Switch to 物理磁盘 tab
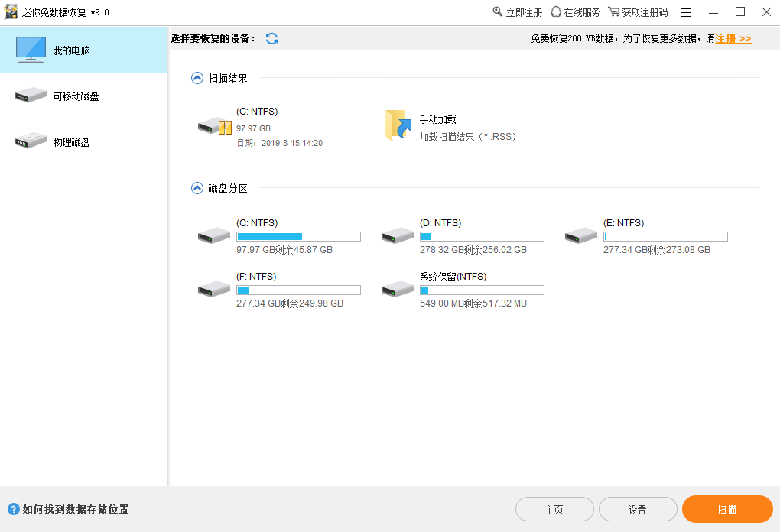 [83, 141]
